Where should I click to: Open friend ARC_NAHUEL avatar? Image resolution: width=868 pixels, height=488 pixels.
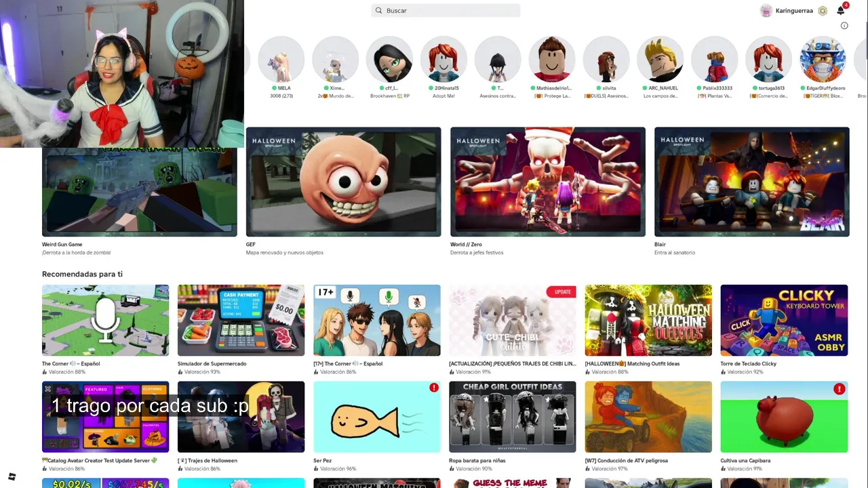pos(660,60)
